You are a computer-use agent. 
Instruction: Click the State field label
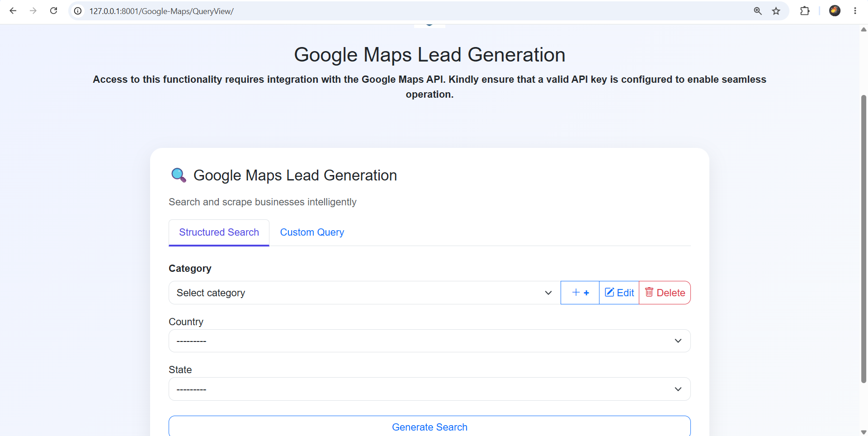click(x=180, y=370)
